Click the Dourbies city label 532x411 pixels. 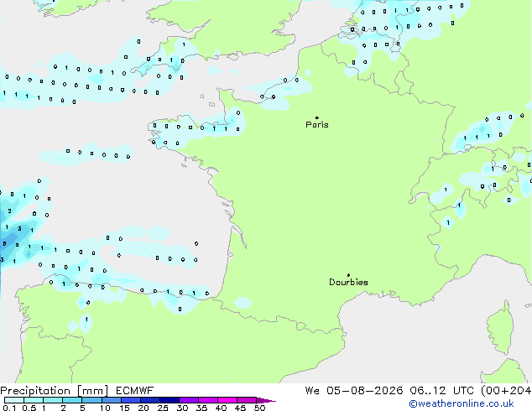pos(348,282)
